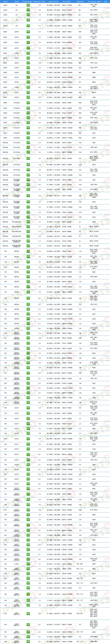
Task: Click the 1Z3 body code cell
Action: point(80,158)
